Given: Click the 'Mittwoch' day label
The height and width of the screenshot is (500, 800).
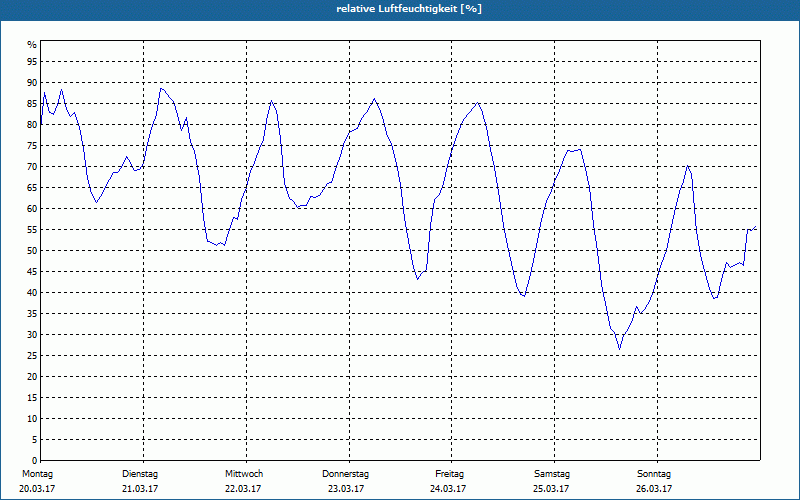Looking at the screenshot, I should pyautogui.click(x=244, y=474).
